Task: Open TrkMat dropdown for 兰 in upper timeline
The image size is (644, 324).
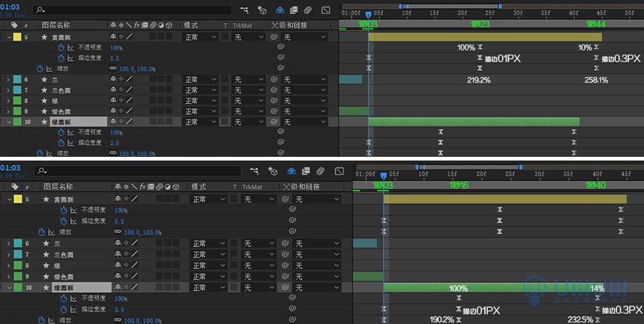Action: click(x=249, y=79)
